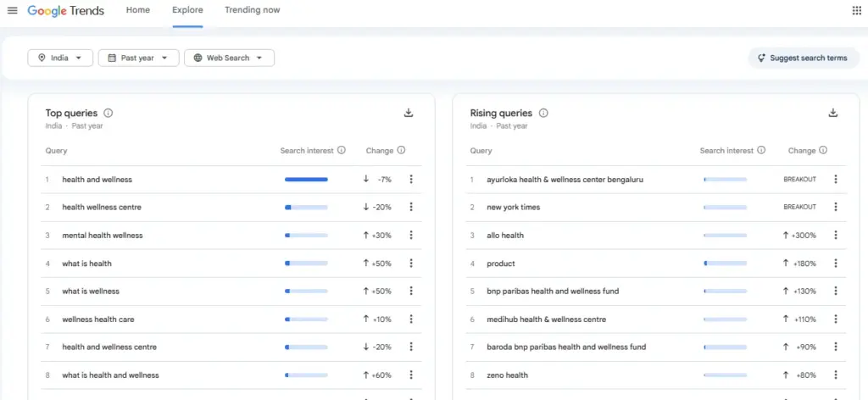Select the Explore tab
The width and height of the screenshot is (868, 400).
coord(187,10)
